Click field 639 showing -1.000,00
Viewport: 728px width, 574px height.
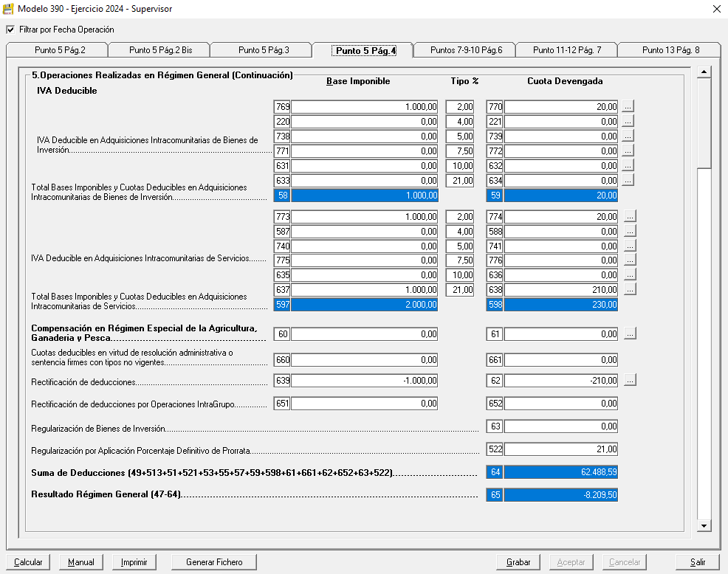(x=365, y=381)
